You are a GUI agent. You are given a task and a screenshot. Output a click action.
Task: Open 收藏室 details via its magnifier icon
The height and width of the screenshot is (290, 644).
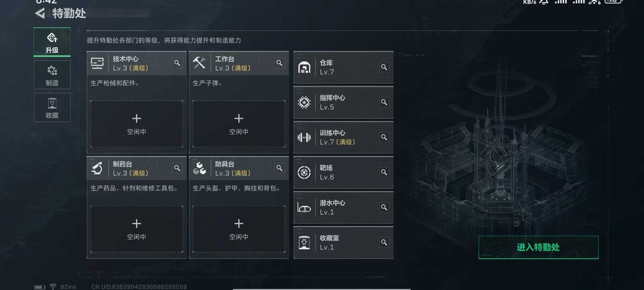384,242
